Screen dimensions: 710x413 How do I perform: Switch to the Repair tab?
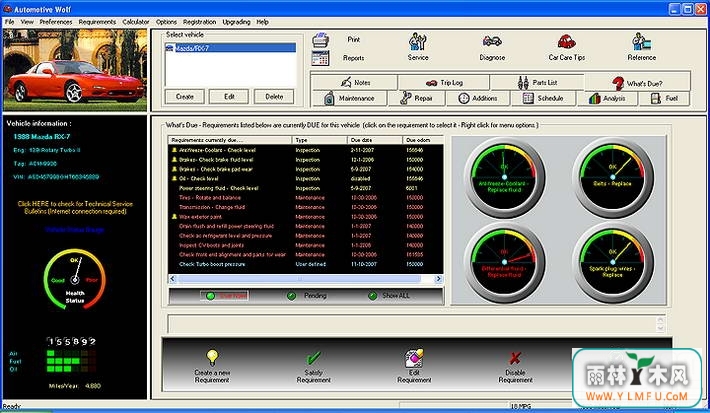(x=417, y=98)
